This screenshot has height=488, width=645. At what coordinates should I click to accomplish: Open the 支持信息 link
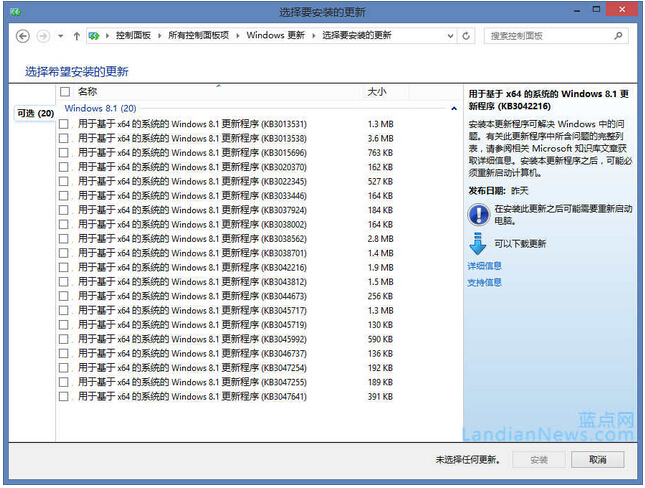point(485,282)
